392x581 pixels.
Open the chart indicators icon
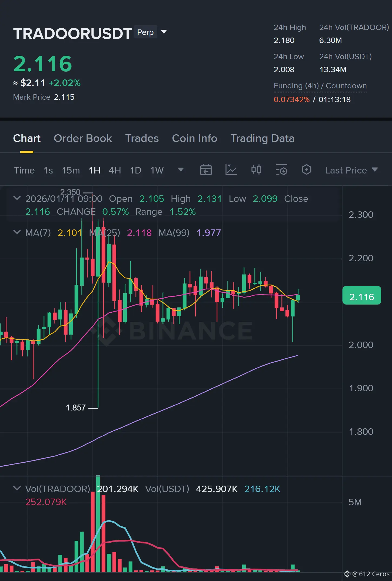click(x=231, y=170)
